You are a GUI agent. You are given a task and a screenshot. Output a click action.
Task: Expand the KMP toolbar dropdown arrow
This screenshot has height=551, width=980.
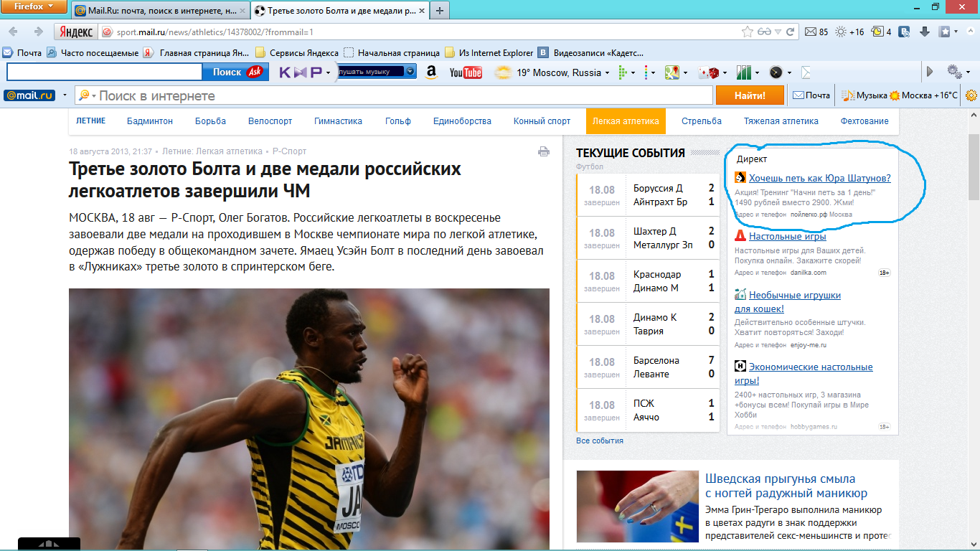(328, 73)
